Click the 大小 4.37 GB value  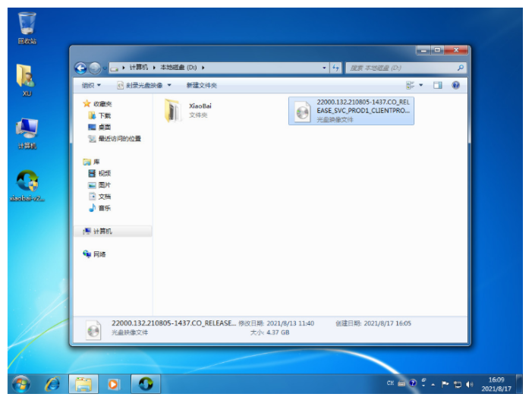point(278,332)
